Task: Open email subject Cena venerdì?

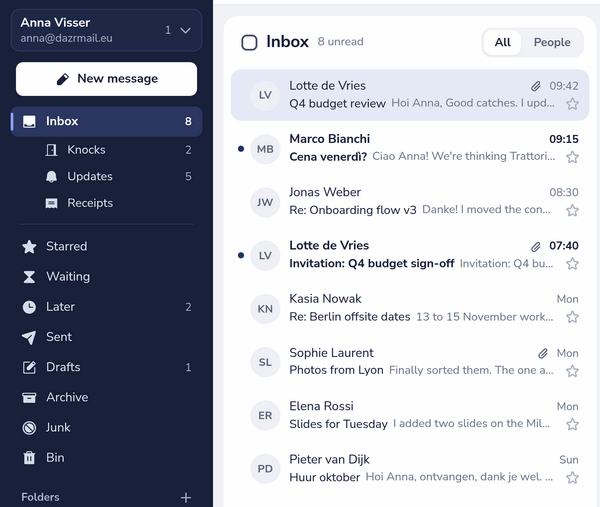Action: pyautogui.click(x=328, y=157)
